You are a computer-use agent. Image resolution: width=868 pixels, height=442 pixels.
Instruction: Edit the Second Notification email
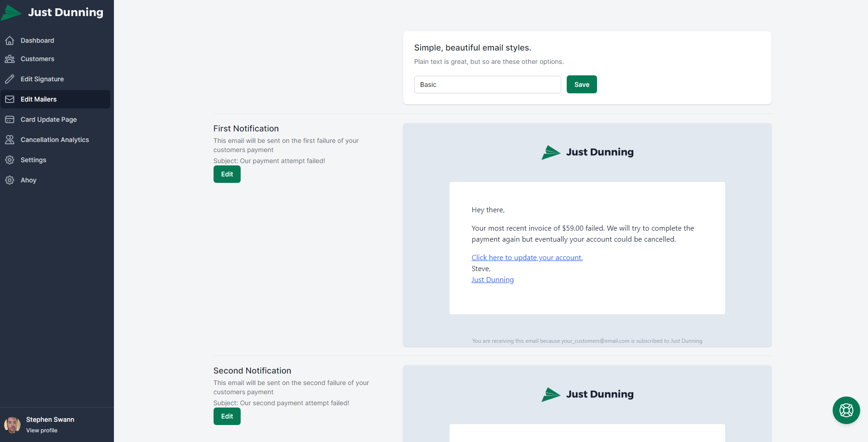227,416
